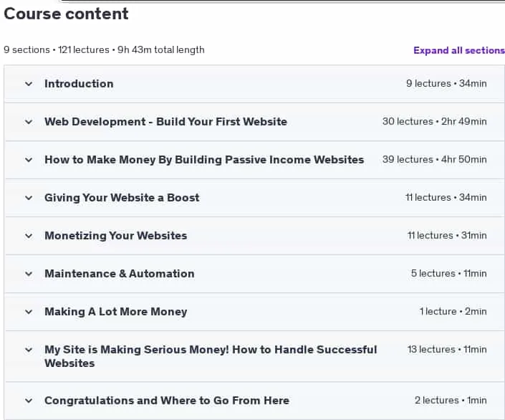Open Congratulations and Where to Go From Here
This screenshot has width=505, height=420.
click(167, 401)
